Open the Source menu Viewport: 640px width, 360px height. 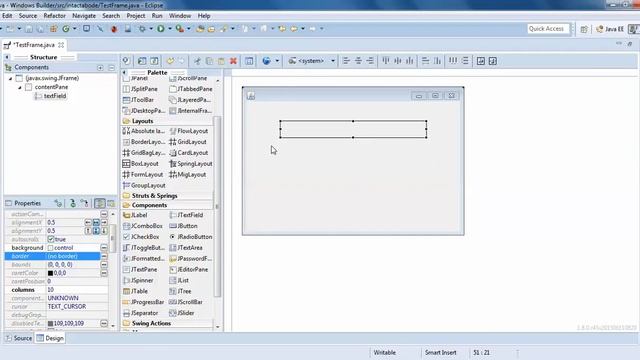28,16
